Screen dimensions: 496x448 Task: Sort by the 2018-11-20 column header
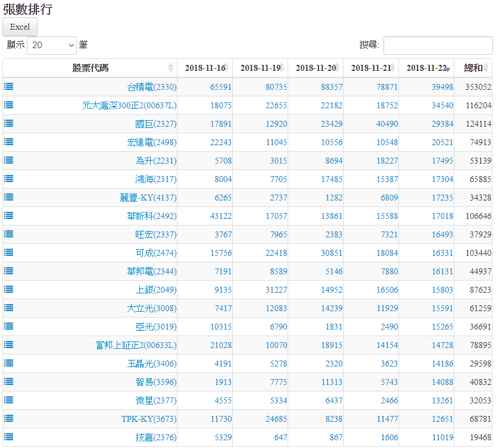click(315, 68)
